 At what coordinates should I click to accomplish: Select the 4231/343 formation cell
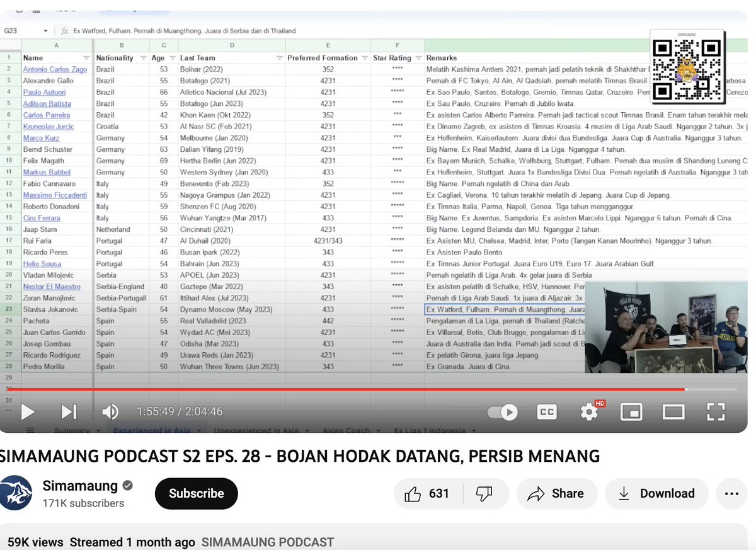pos(328,241)
